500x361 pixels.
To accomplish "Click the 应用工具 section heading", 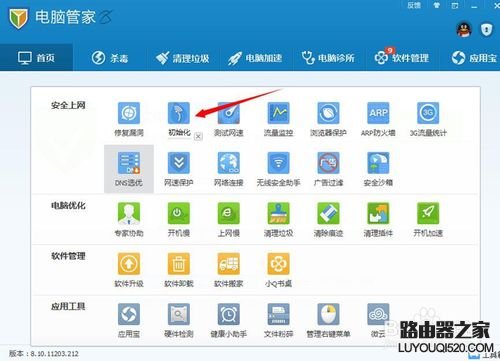I will (x=68, y=306).
